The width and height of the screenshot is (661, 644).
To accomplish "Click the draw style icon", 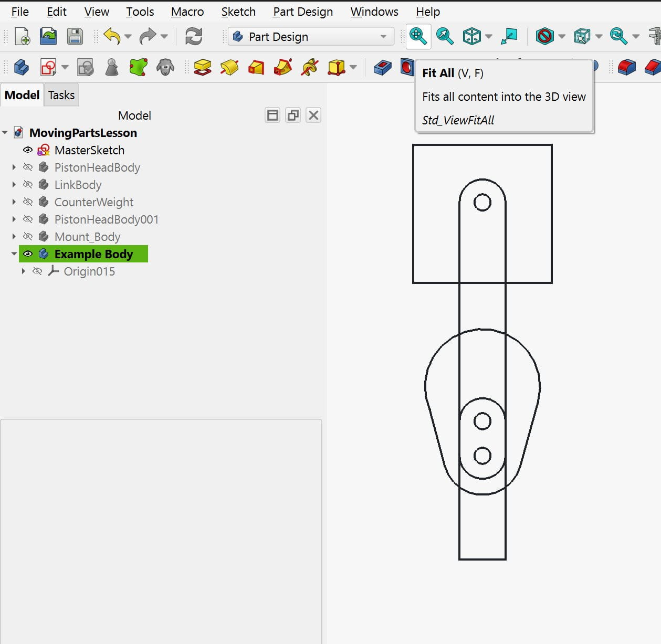I will pyautogui.click(x=544, y=36).
